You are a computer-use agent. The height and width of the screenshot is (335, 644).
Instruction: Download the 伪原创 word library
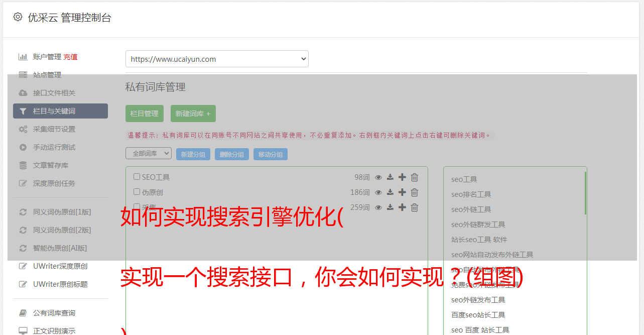pyautogui.click(x=390, y=192)
